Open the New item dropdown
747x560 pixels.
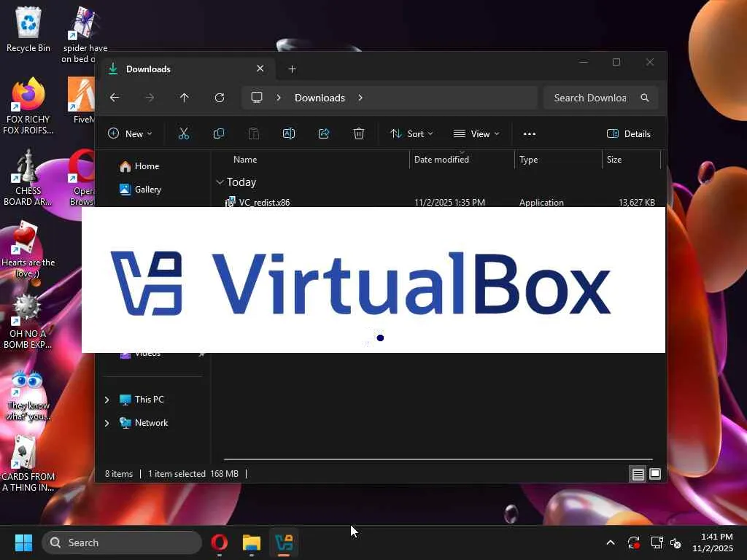[x=130, y=134]
